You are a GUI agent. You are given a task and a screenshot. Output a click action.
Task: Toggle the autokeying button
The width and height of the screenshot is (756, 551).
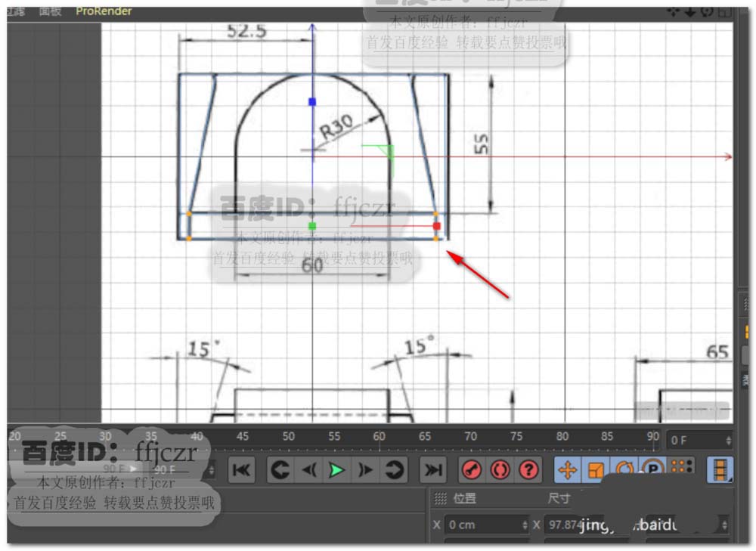coord(500,469)
